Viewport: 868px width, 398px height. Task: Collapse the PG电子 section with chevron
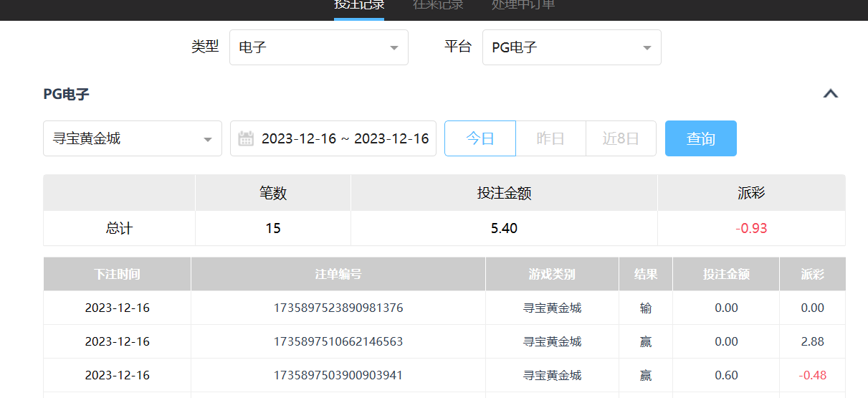(831, 94)
